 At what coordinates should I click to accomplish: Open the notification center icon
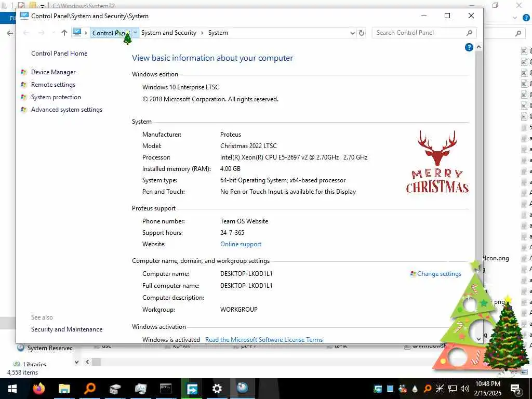(516, 389)
